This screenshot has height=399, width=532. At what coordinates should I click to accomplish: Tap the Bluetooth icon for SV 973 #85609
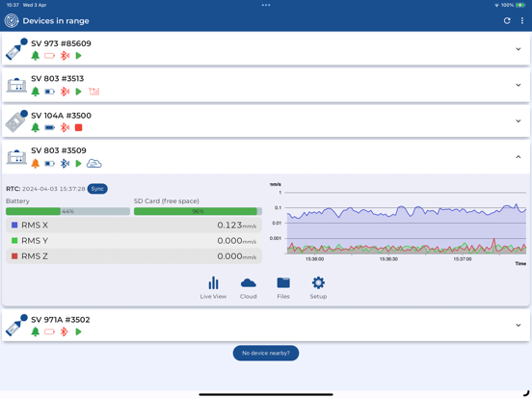point(65,56)
